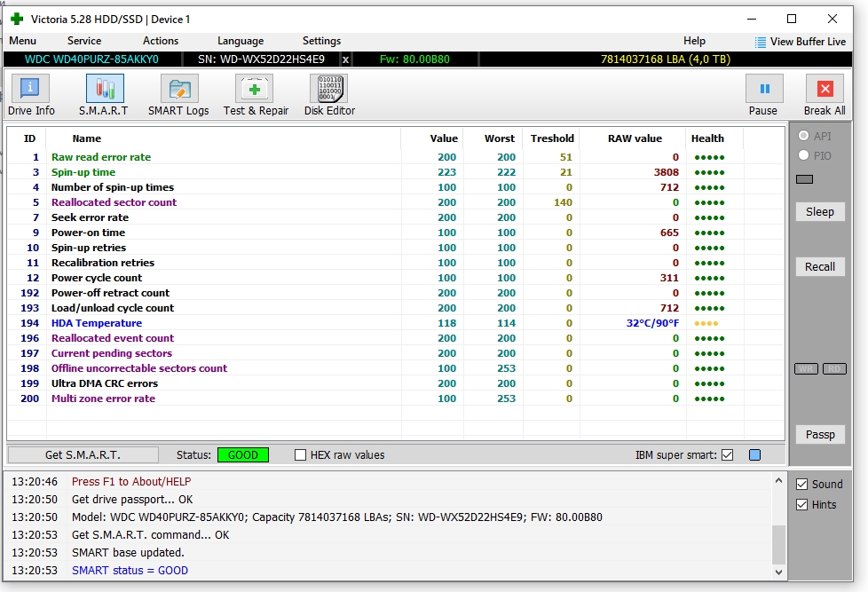The image size is (868, 592).
Task: Select the Offline uncorrectable sectors count row
Action: [396, 369]
